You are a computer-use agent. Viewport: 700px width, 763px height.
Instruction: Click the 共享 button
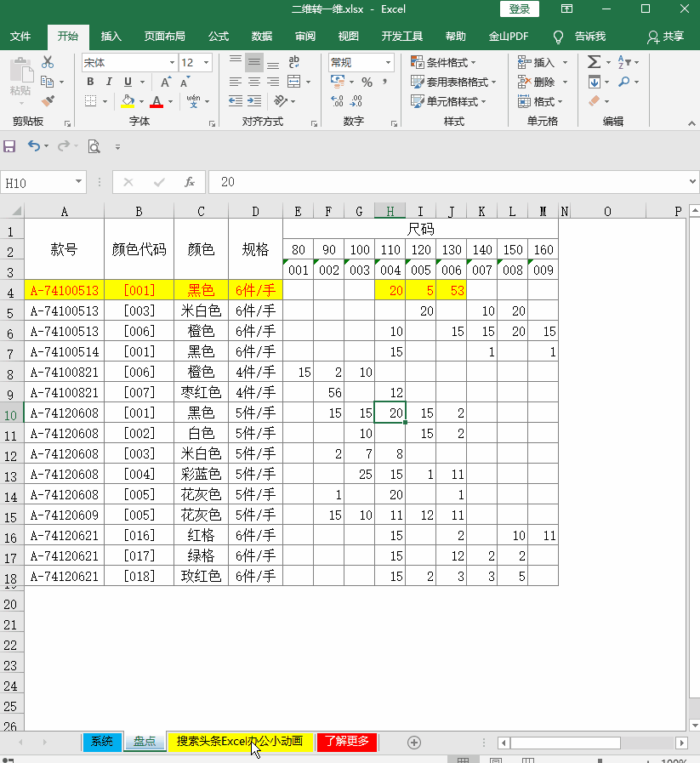click(x=665, y=37)
